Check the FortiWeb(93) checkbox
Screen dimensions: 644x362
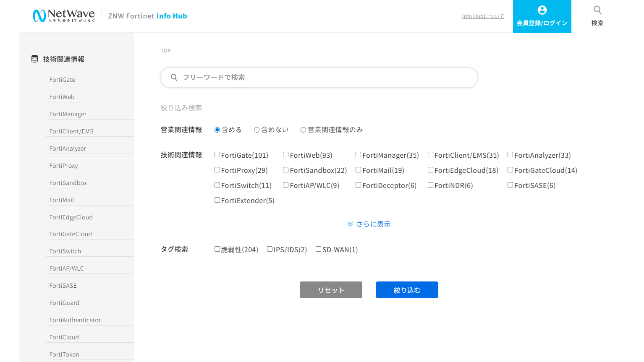coord(285,155)
